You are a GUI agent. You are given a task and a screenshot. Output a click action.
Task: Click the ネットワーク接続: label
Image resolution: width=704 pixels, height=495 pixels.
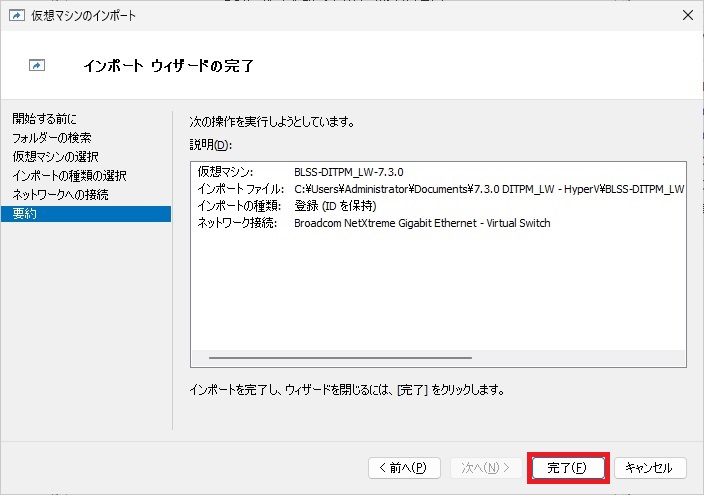tap(237, 223)
